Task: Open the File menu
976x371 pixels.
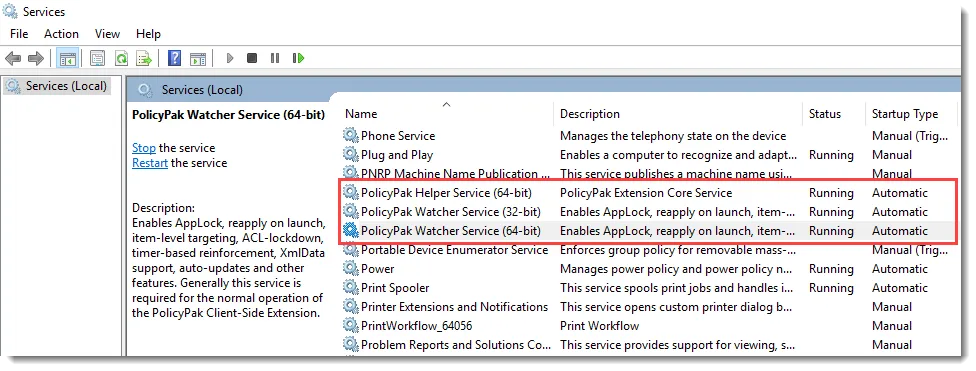Action: click(x=19, y=34)
